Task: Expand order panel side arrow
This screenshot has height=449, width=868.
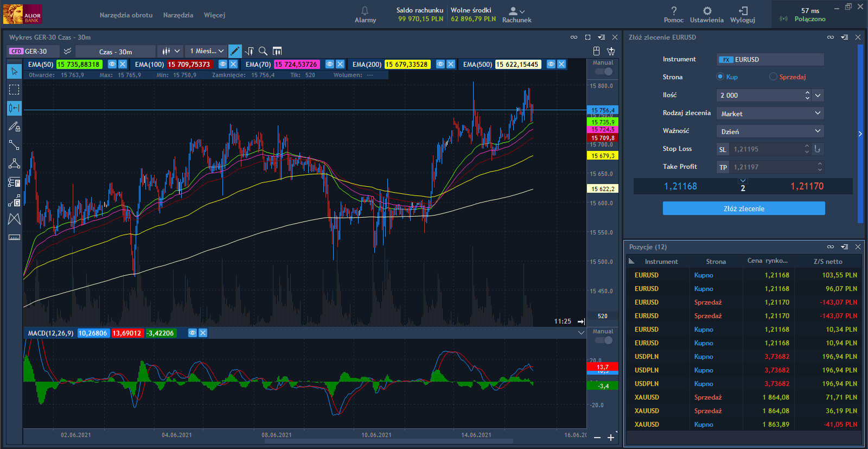Action: (860, 134)
